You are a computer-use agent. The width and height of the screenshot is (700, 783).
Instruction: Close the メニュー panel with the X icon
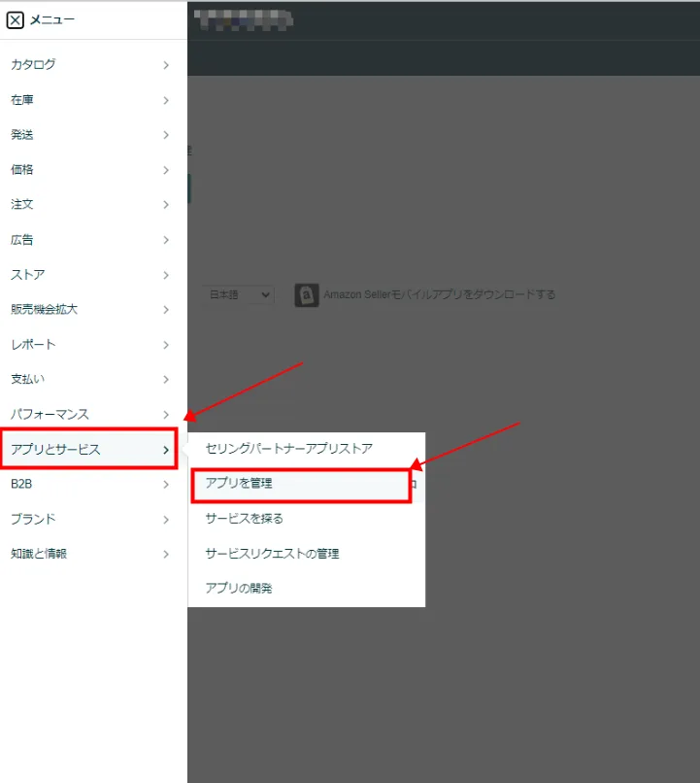point(15,20)
